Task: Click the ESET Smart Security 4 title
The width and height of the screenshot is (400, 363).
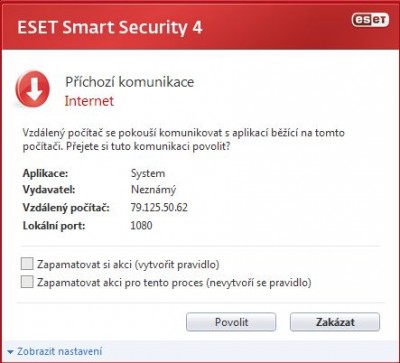Action: (110, 28)
